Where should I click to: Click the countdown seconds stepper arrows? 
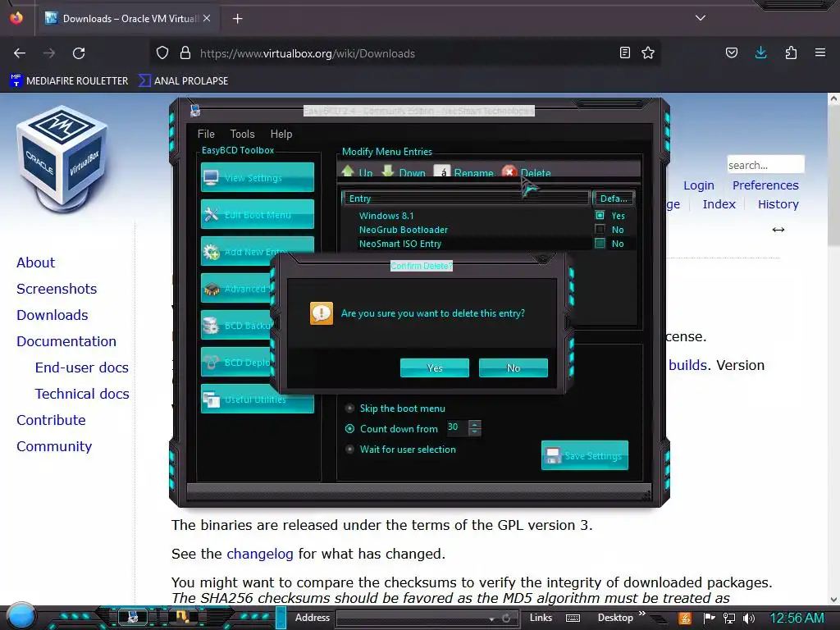point(475,427)
